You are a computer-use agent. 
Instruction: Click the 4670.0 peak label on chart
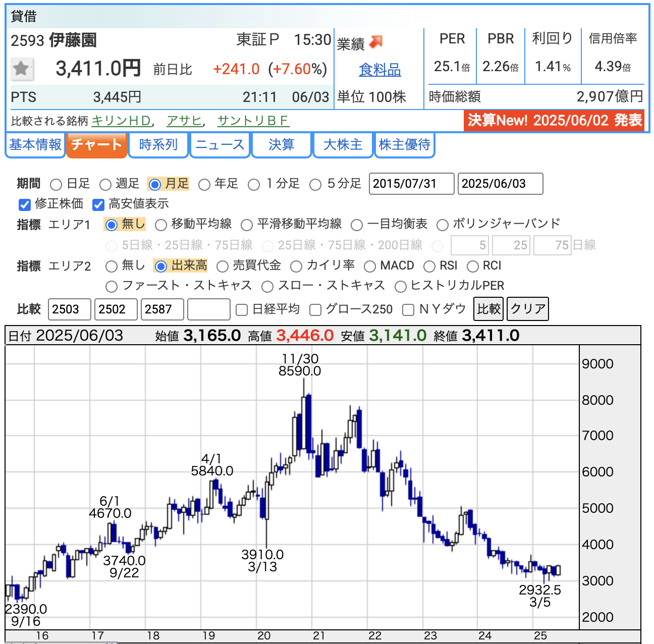(110, 514)
